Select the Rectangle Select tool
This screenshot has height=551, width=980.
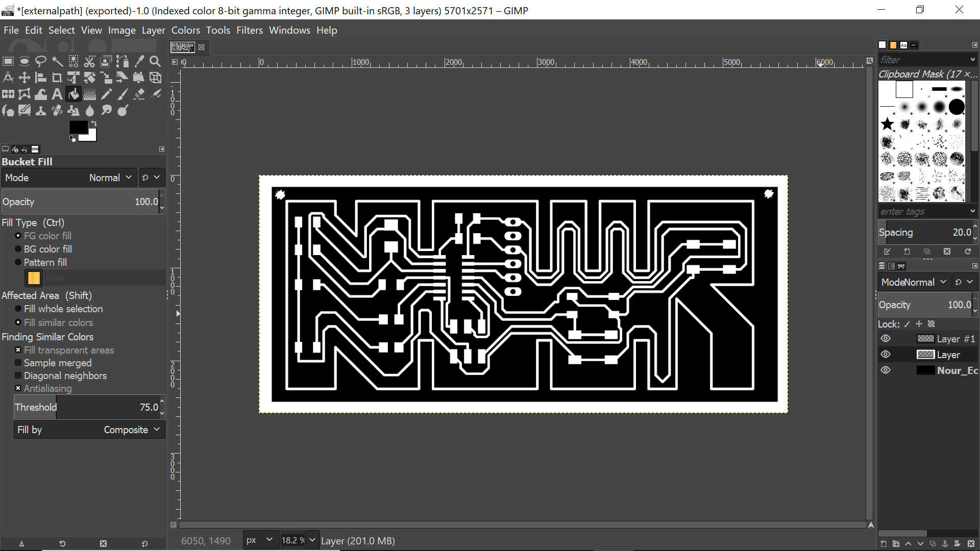8,62
